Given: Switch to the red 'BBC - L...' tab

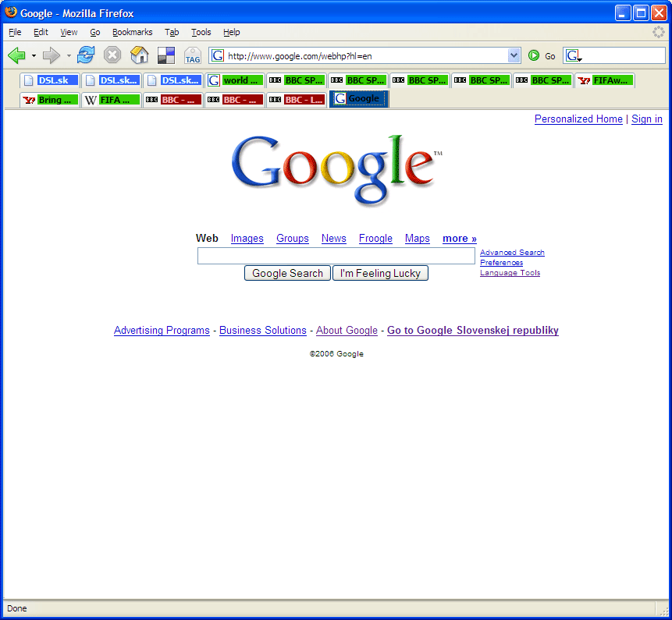Looking at the screenshot, I should pos(297,100).
